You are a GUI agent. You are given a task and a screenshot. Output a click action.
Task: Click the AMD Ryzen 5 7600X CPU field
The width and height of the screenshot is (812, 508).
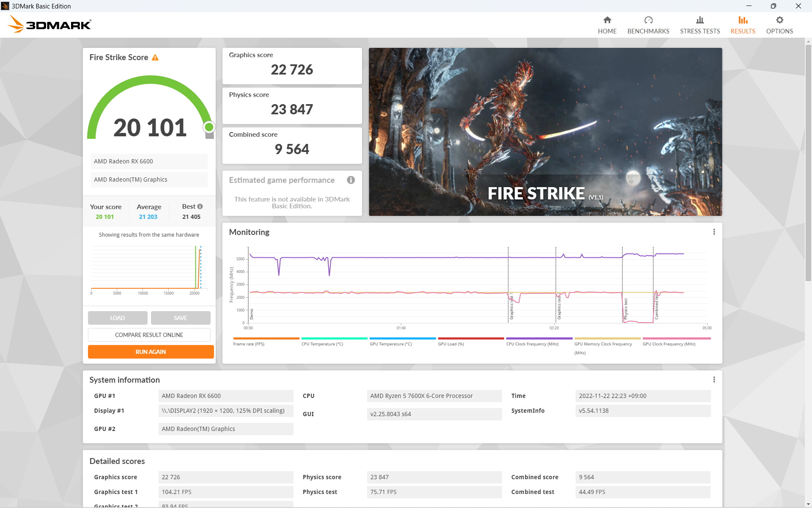click(x=434, y=396)
